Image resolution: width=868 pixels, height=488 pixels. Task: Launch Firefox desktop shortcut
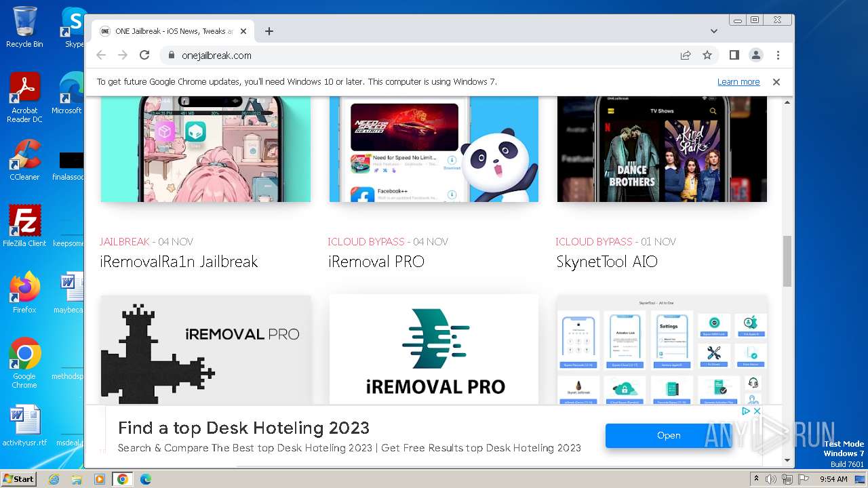(x=24, y=292)
